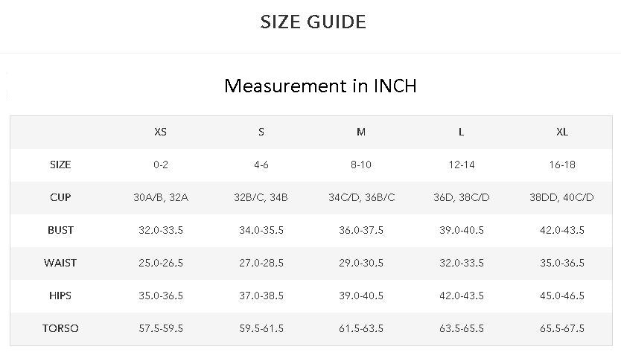The height and width of the screenshot is (364, 621).
Task: Click the 27.0-28.5 waist cell
Action: coord(261,263)
